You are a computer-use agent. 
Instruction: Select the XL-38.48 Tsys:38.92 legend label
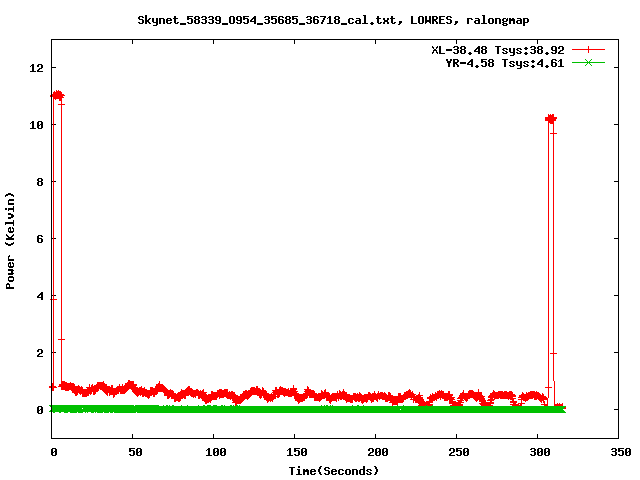[498, 50]
